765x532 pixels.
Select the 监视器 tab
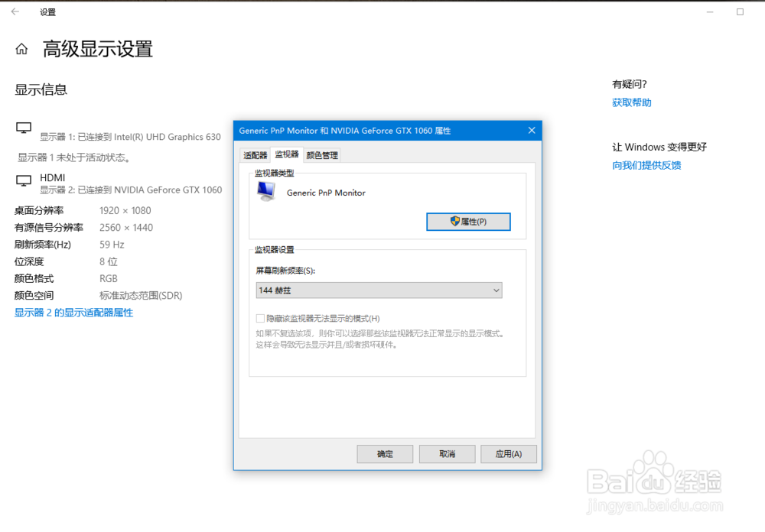coord(287,154)
